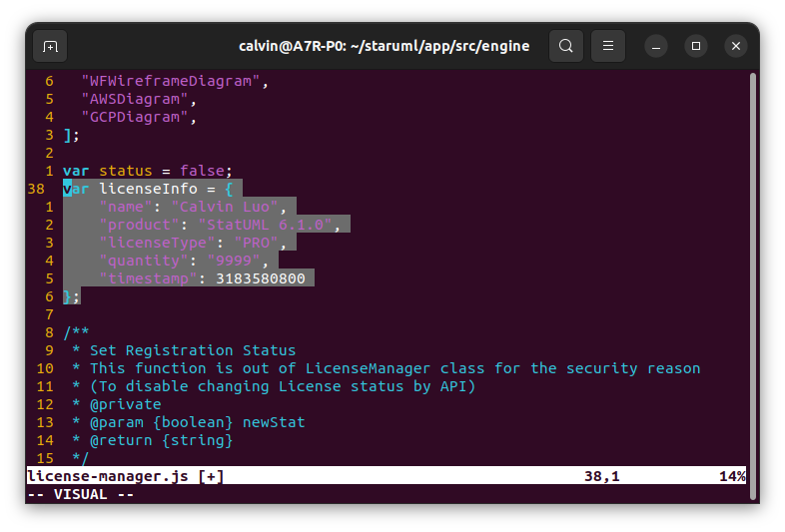This screenshot has width=785, height=532.
Task: Click the false value
Action: tap(203, 171)
